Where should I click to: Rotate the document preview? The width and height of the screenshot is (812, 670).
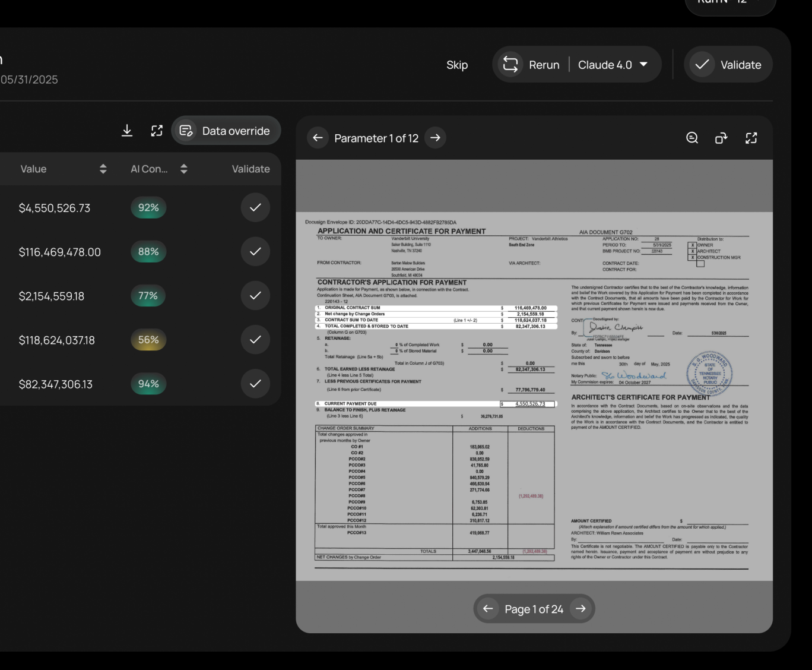pos(721,138)
